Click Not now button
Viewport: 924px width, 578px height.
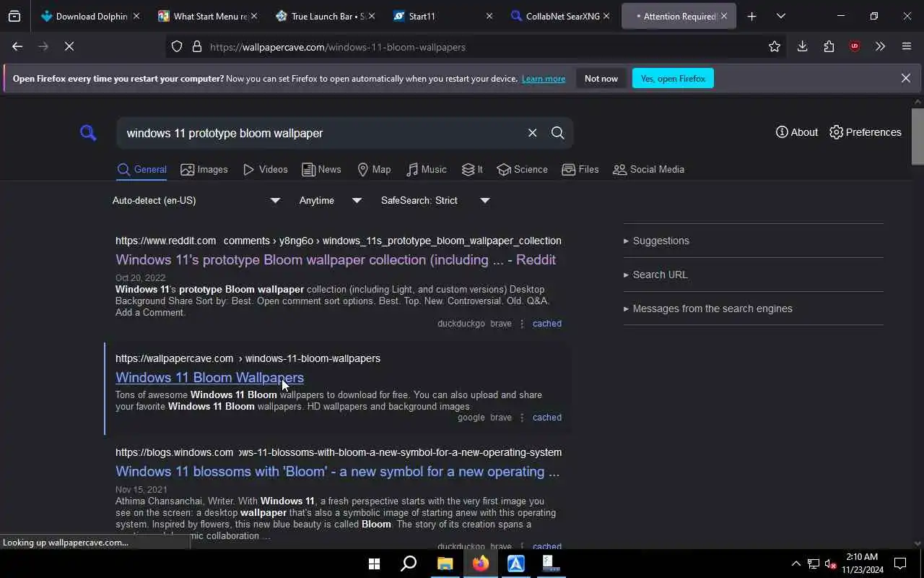601,78
